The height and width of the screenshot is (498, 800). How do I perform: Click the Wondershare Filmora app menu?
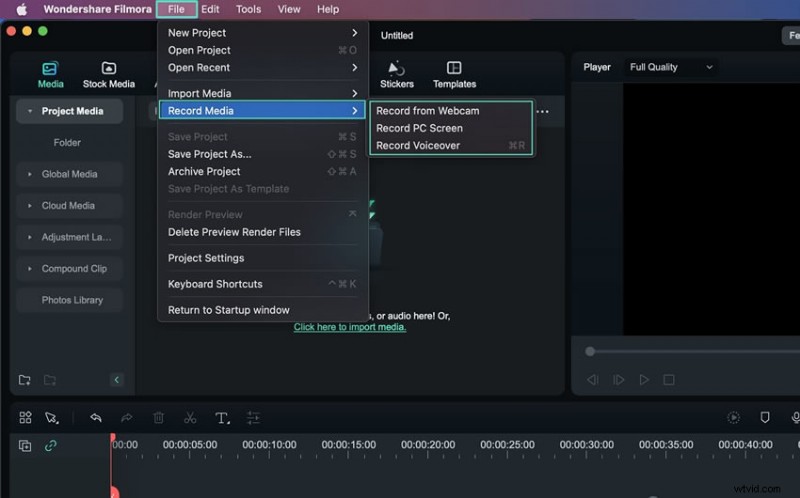point(97,9)
